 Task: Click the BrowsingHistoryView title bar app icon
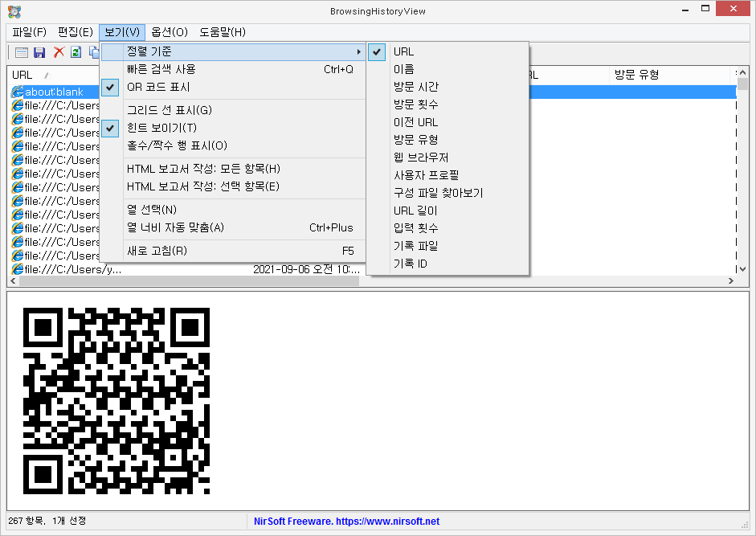click(14, 11)
